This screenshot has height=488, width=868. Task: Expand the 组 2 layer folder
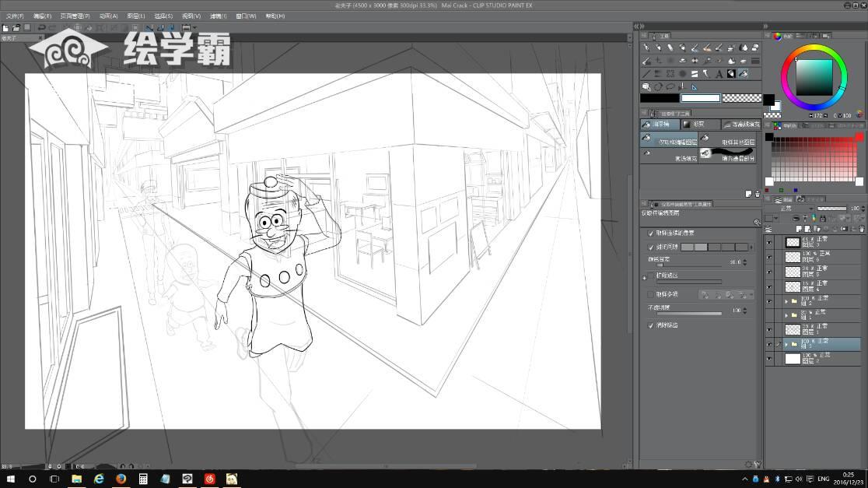[x=786, y=301]
